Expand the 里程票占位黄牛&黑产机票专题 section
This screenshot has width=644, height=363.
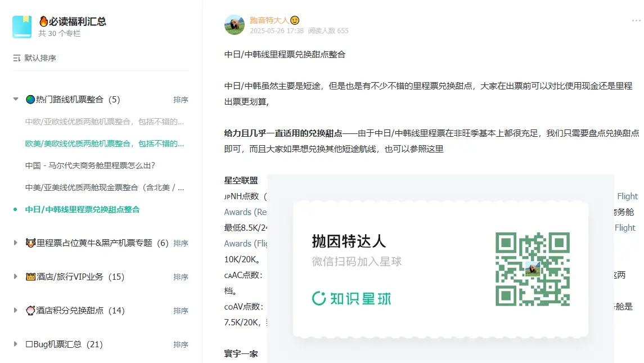click(16, 243)
